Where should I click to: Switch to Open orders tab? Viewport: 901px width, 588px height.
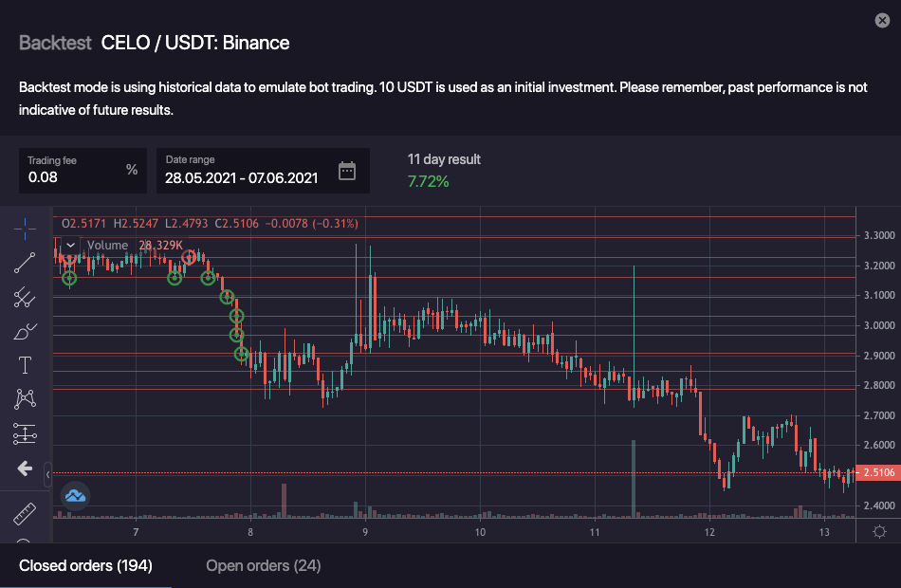click(x=263, y=566)
